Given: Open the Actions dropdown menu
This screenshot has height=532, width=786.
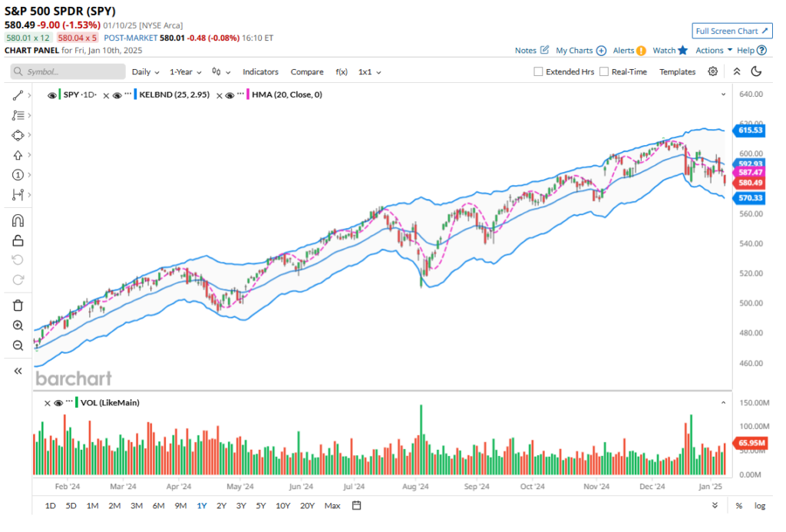Looking at the screenshot, I should point(713,50).
